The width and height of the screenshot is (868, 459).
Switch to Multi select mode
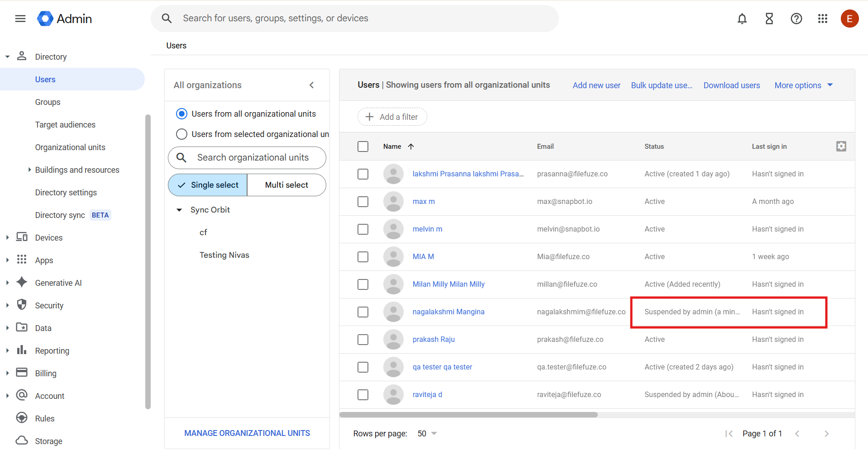286,185
